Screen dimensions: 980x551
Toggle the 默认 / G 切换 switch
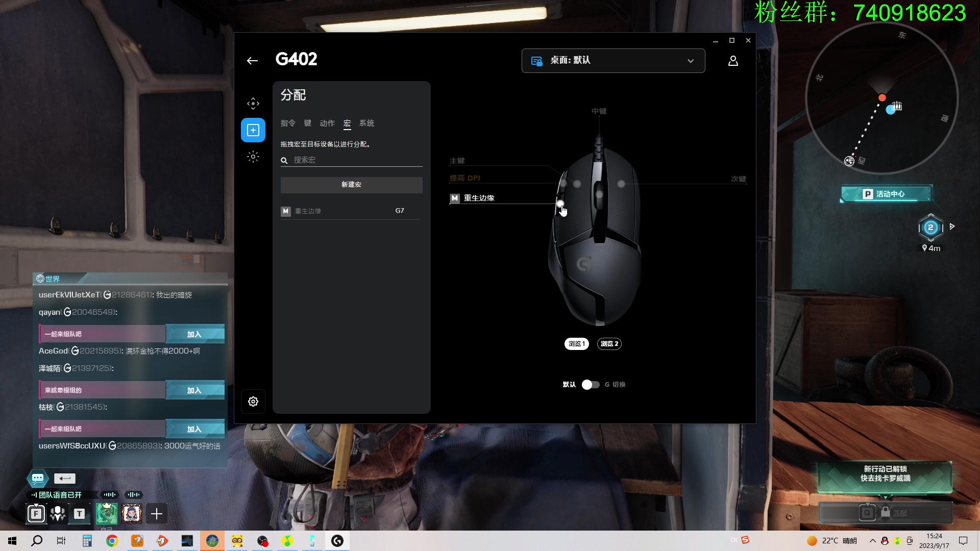point(591,385)
